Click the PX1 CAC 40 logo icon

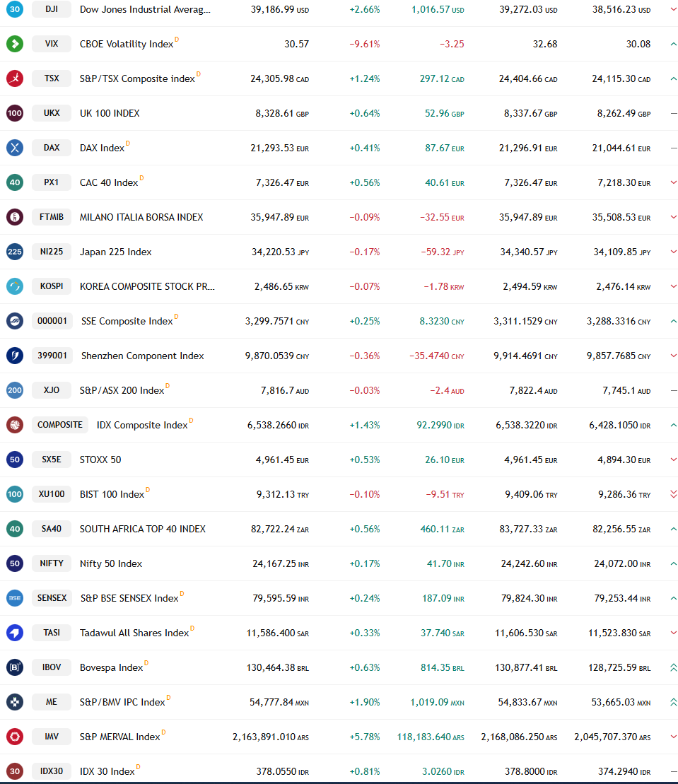tap(15, 182)
